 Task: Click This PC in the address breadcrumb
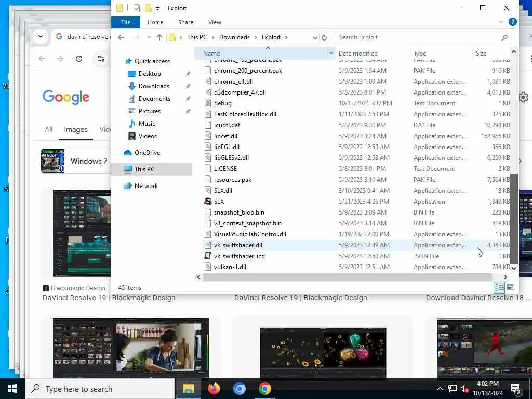(x=197, y=37)
